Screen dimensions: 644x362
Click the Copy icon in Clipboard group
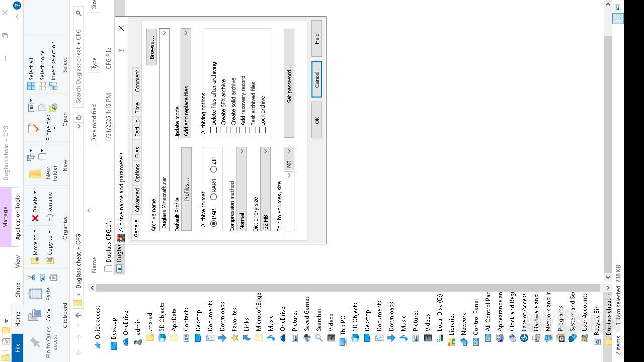[x=35, y=315]
